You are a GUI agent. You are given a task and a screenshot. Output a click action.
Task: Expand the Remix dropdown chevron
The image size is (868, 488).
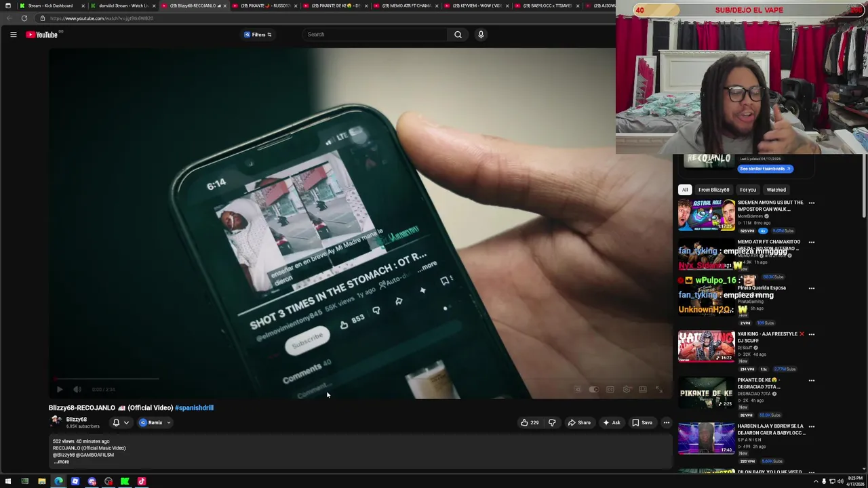click(x=169, y=422)
